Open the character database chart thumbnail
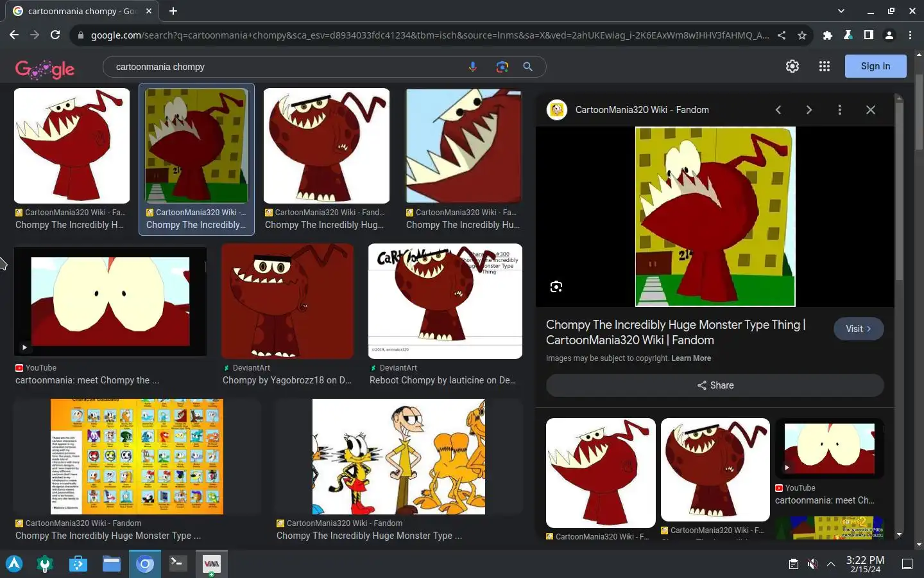The height and width of the screenshot is (578, 924). (x=137, y=457)
